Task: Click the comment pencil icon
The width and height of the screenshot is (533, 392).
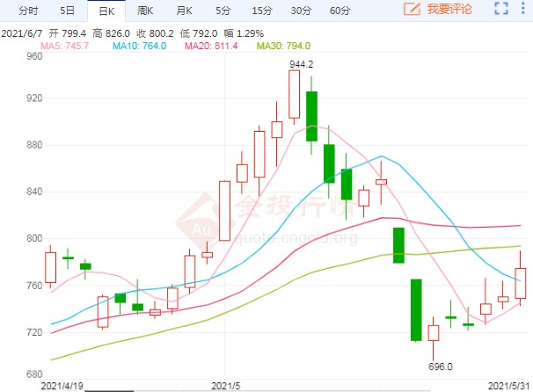Action: pos(412,9)
